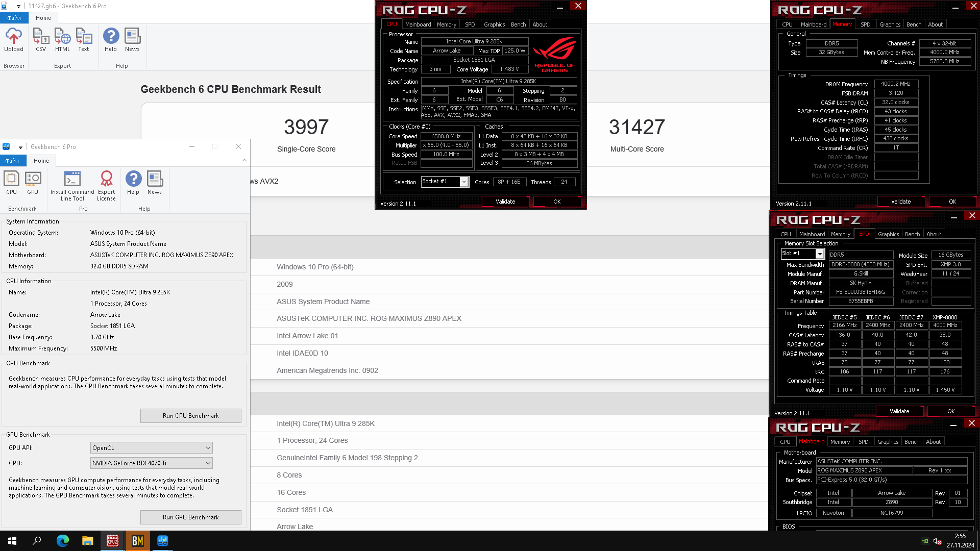The height and width of the screenshot is (551, 980).
Task: Switch to SPD tab in center CPU-Z window
Action: point(470,24)
